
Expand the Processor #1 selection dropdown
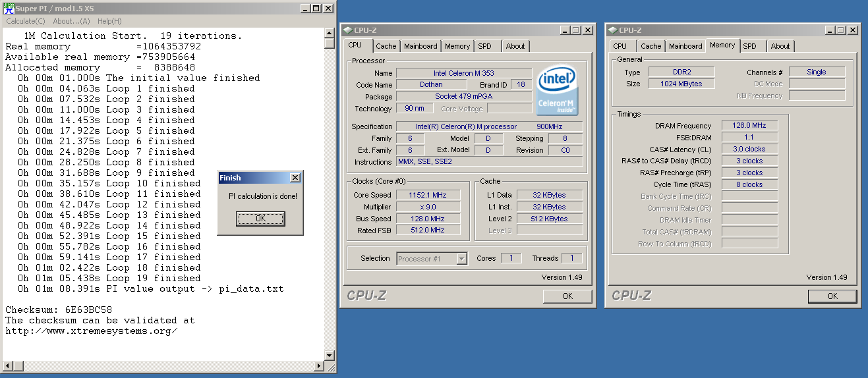[x=462, y=259]
